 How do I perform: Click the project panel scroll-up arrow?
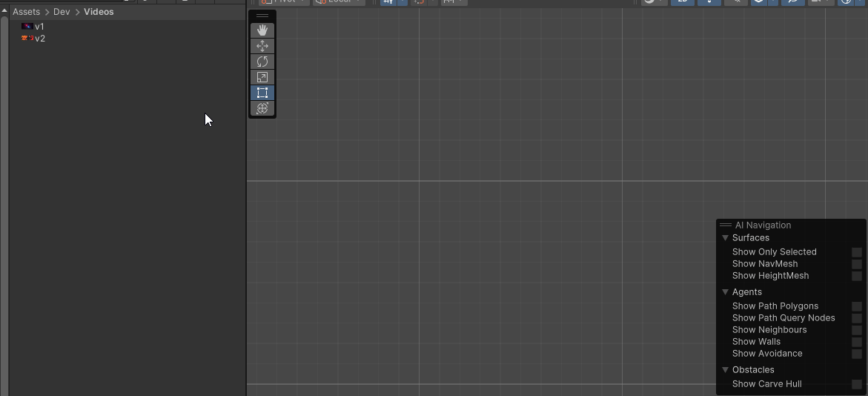[4, 10]
